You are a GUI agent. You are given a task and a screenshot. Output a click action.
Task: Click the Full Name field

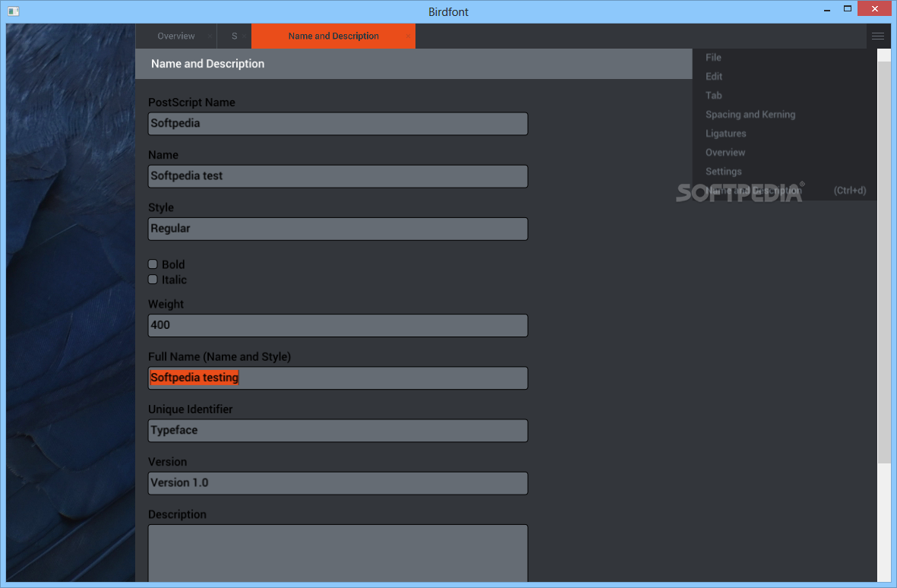pyautogui.click(x=337, y=378)
